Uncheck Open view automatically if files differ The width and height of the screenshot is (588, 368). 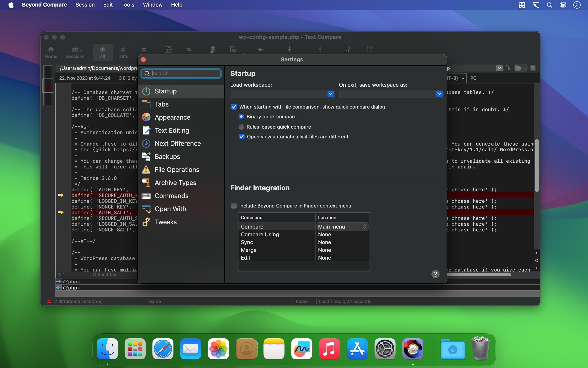coord(242,137)
